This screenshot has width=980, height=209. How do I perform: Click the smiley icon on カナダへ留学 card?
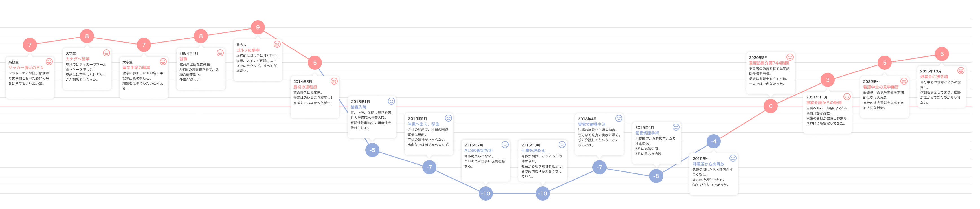coord(107,53)
